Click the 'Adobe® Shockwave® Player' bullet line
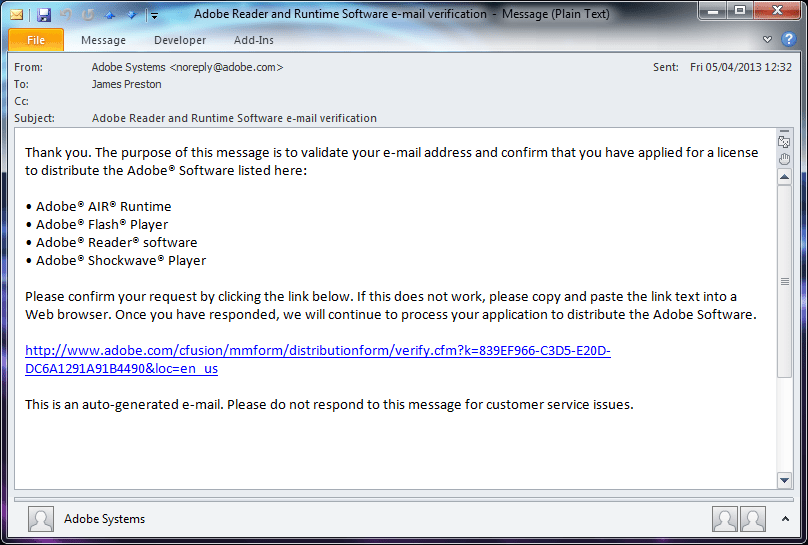The image size is (808, 545). click(x=116, y=260)
